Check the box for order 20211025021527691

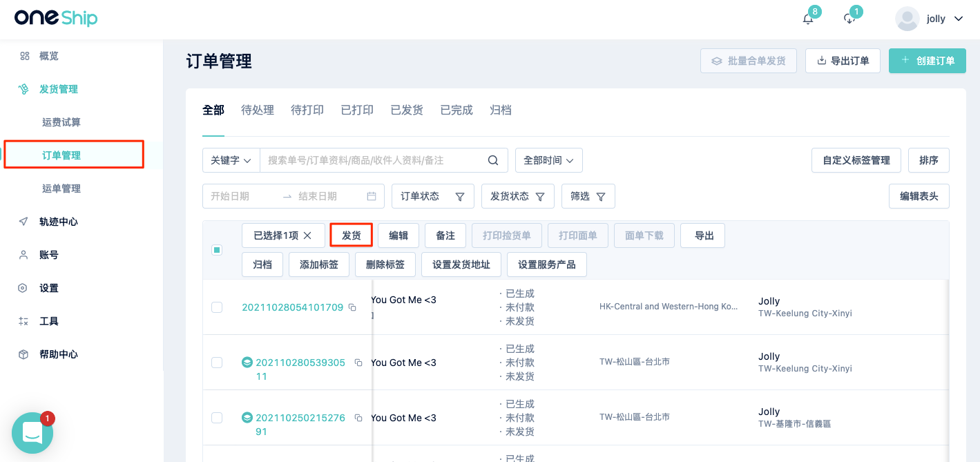(x=217, y=418)
